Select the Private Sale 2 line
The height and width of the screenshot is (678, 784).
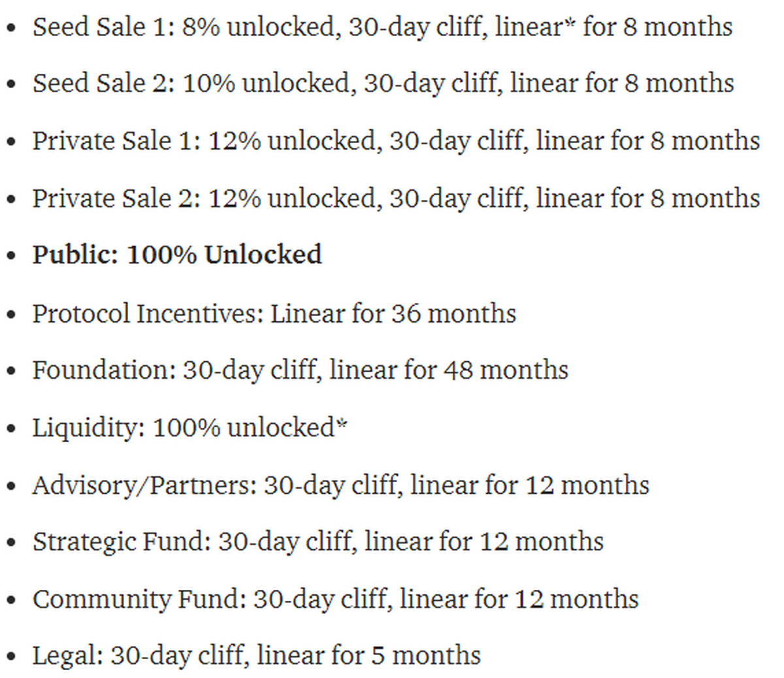coord(396,199)
